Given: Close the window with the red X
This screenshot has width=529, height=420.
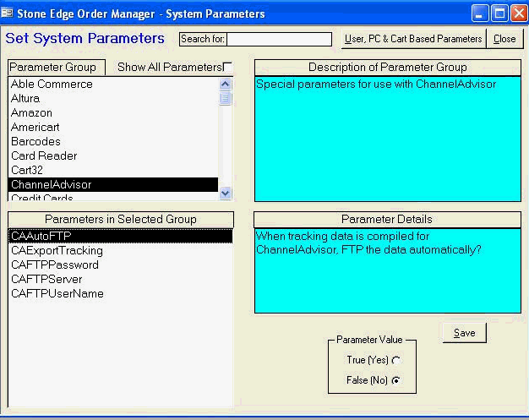Looking at the screenshot, I should tap(519, 14).
